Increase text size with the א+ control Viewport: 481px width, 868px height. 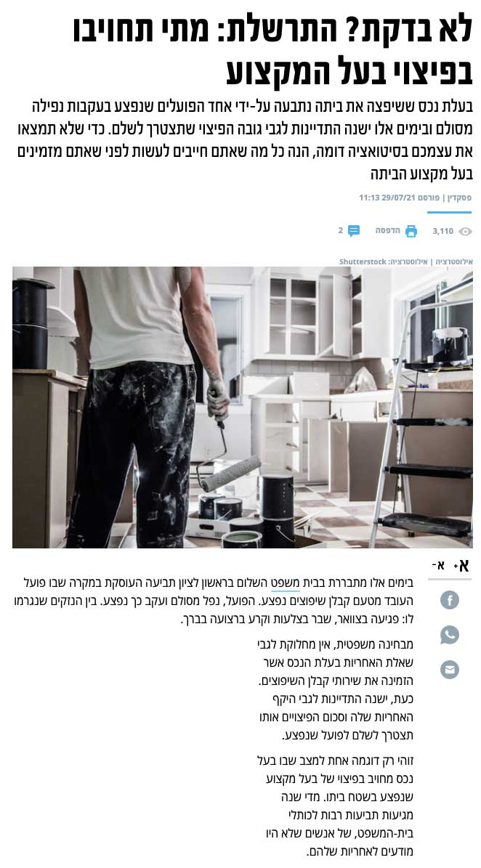pyautogui.click(x=461, y=565)
